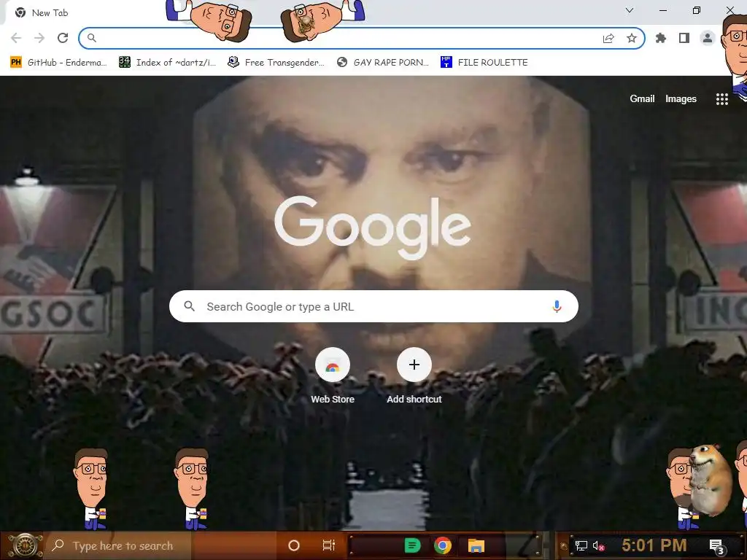Open the Web Store shortcut

coord(333,376)
